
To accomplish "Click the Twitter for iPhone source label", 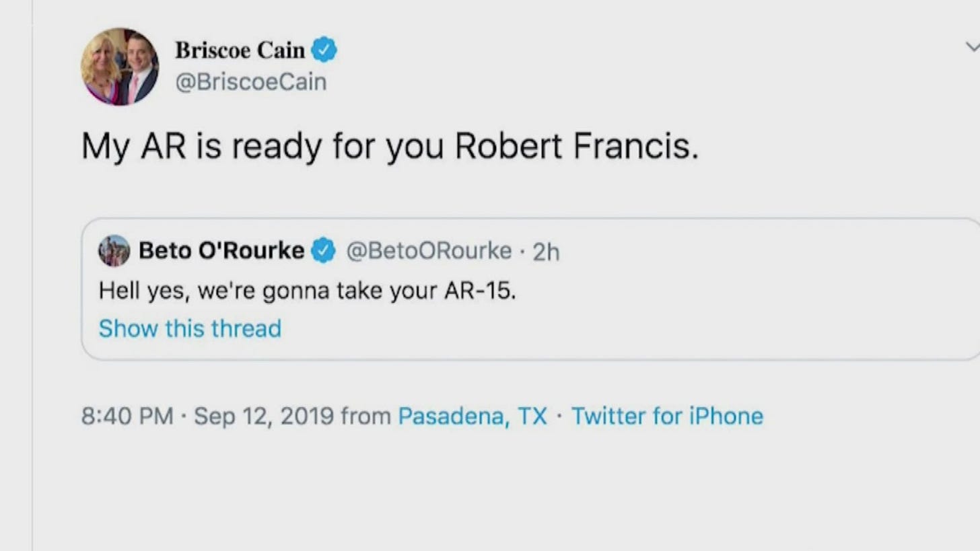I will coord(667,416).
